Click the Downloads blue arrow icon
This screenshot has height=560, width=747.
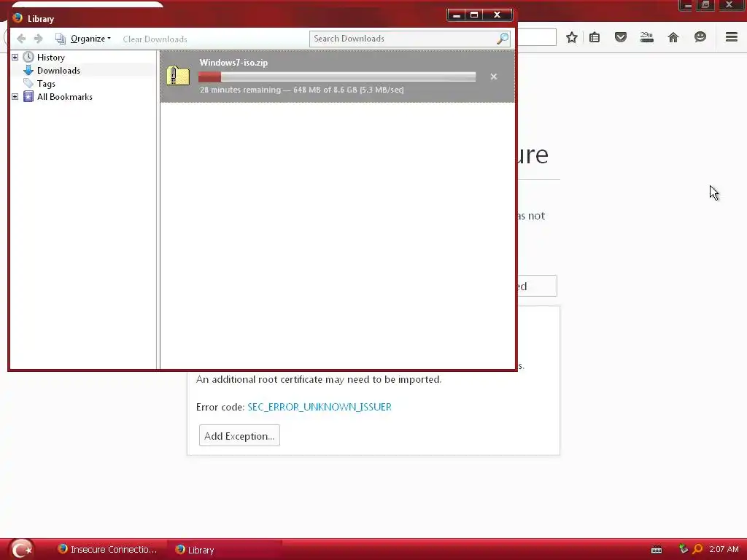click(28, 71)
